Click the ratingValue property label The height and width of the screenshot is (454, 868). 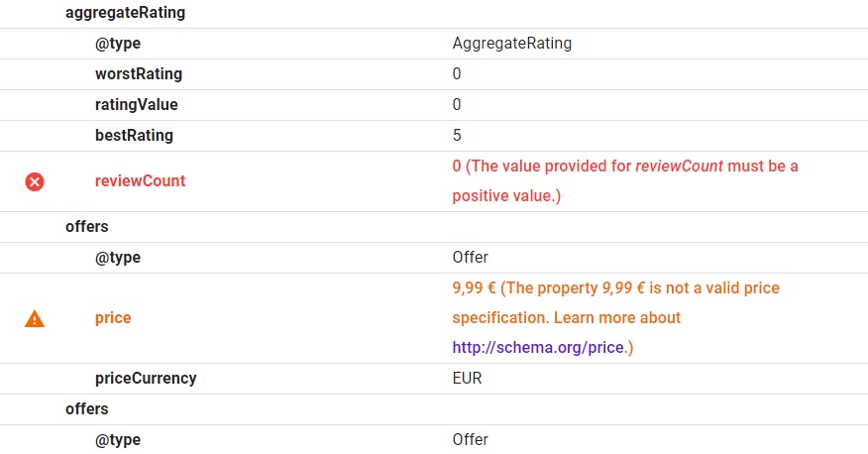[136, 104]
